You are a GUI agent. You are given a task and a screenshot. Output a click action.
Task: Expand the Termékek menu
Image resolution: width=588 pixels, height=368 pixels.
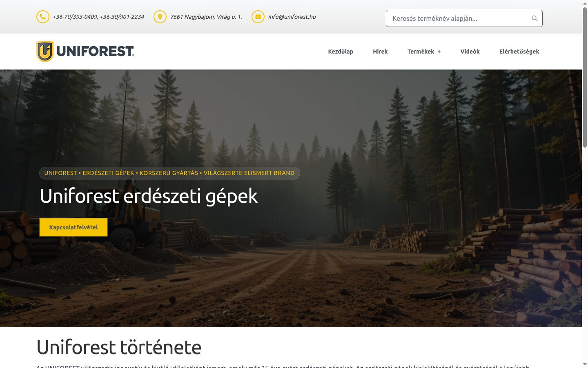coord(424,52)
